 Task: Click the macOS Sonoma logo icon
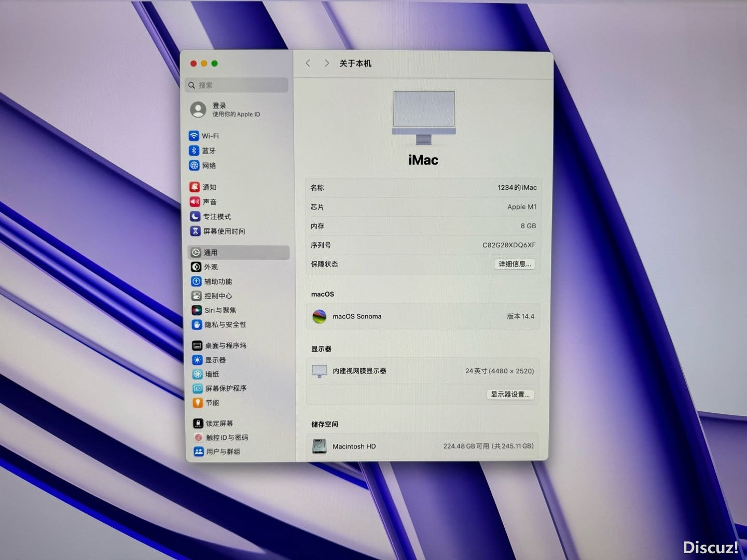pyautogui.click(x=320, y=316)
